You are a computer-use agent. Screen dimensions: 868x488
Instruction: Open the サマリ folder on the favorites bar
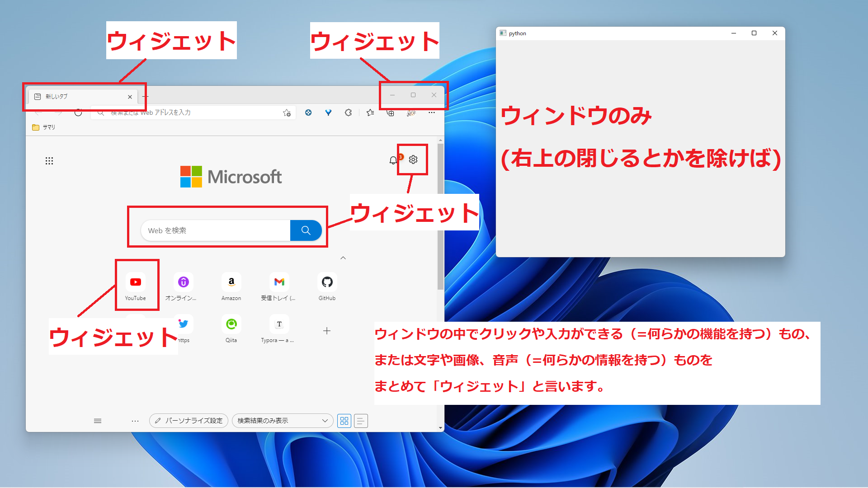click(44, 127)
